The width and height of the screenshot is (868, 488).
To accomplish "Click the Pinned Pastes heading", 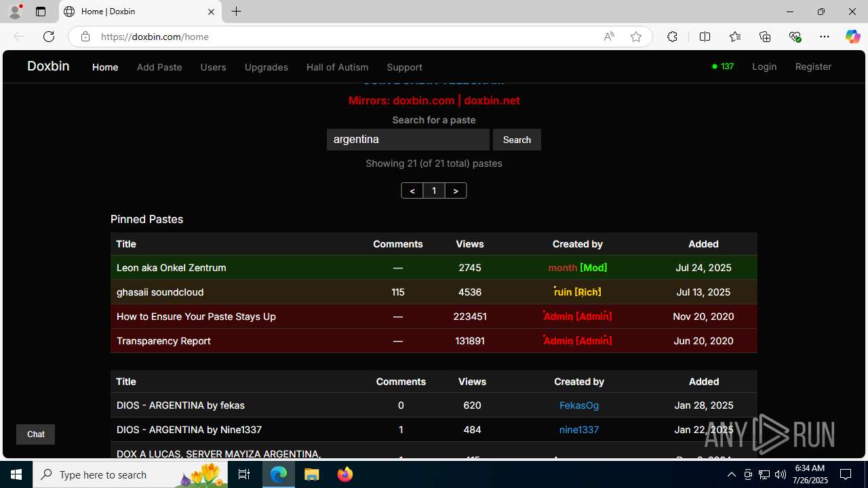I will 146,219.
